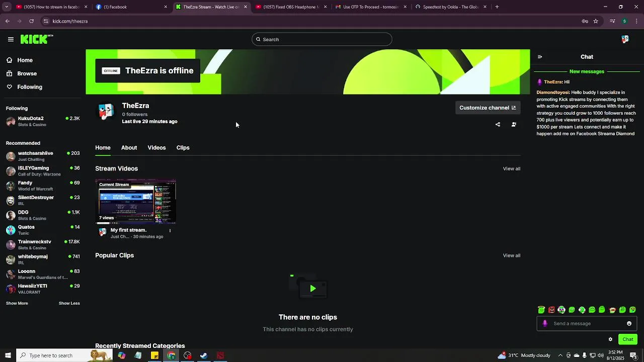Open user avatar in top-right header
This screenshot has height=362, width=644.
pos(625,39)
